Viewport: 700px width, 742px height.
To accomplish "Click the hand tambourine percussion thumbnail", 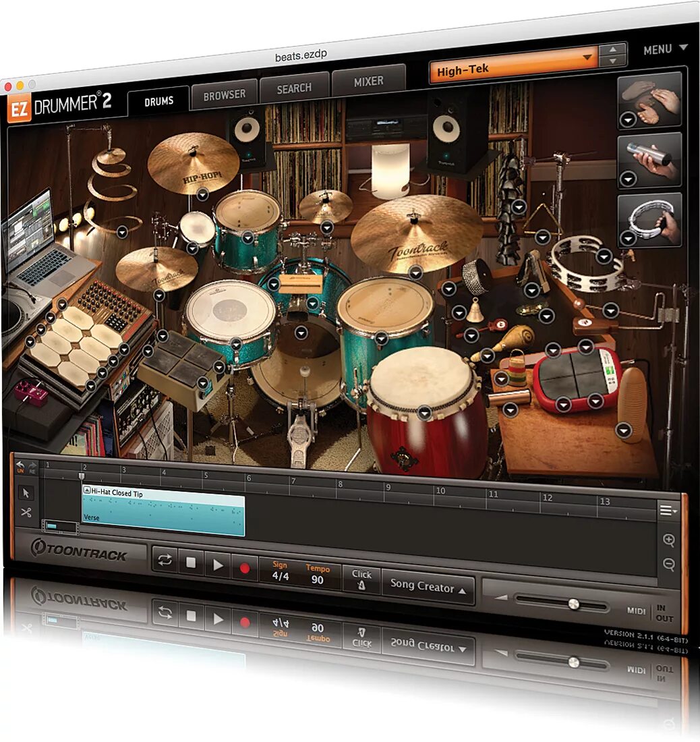I will pos(649,220).
